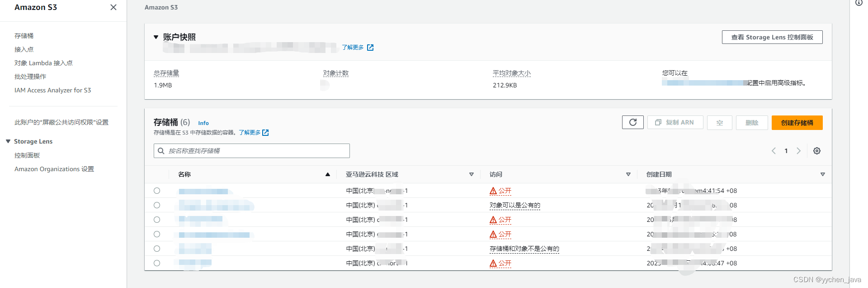This screenshot has height=288, width=868.
Task: Click the bucket name search field
Action: tap(252, 151)
